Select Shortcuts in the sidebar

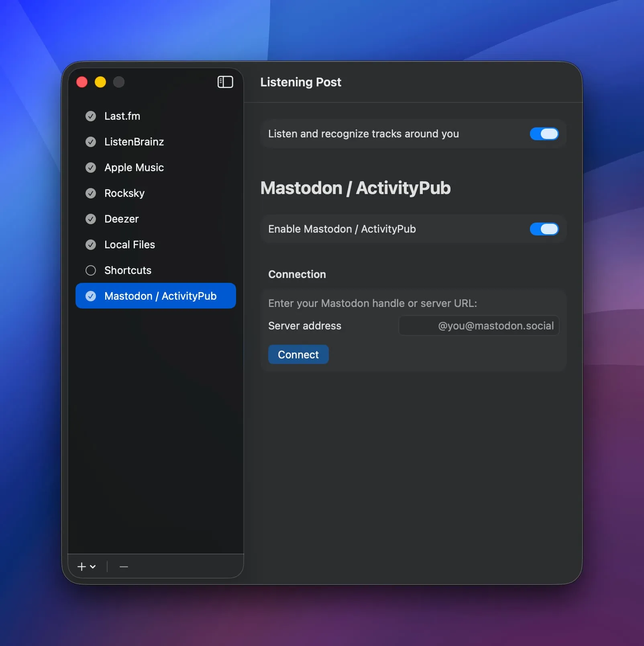pos(128,270)
